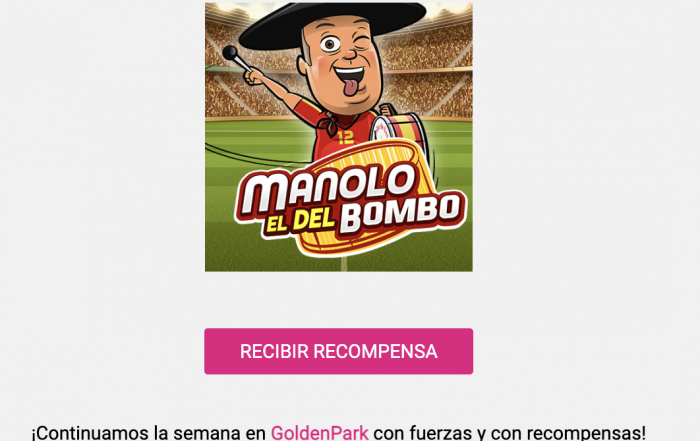Click the character's raised fist
Viewport: 700px width, 441px height.
[x=254, y=76]
